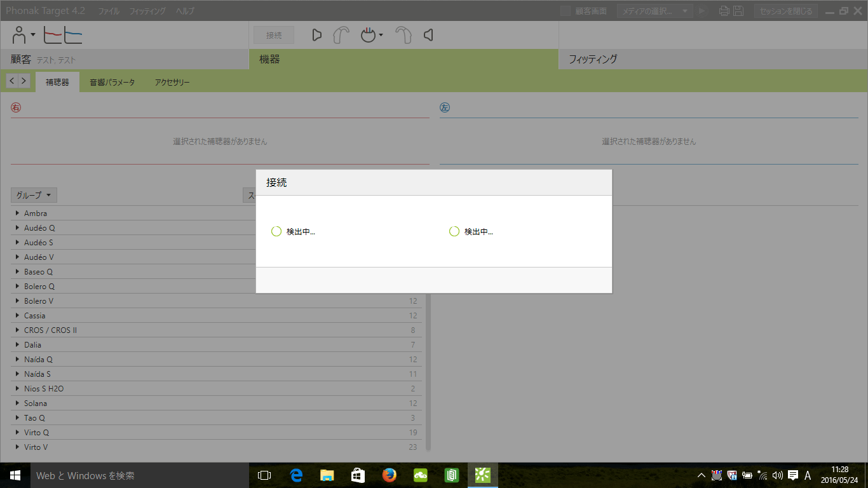Open volume control in system tray
868x488 pixels.
click(x=778, y=475)
